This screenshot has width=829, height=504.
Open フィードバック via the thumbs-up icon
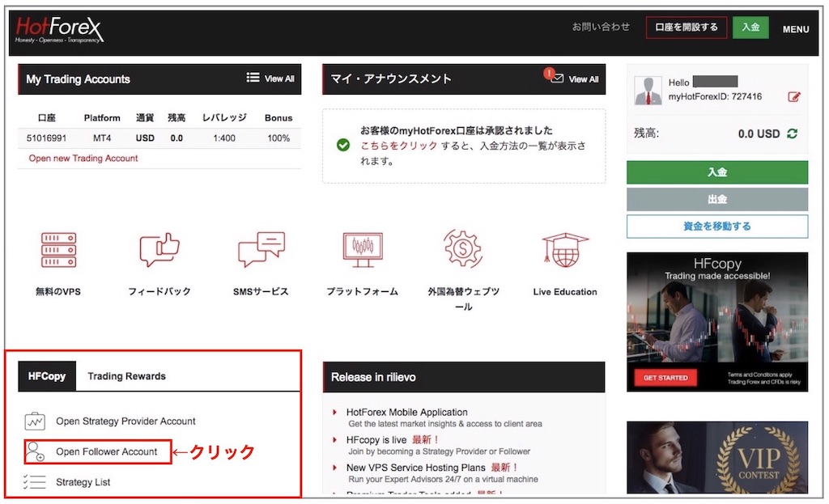pos(158,250)
